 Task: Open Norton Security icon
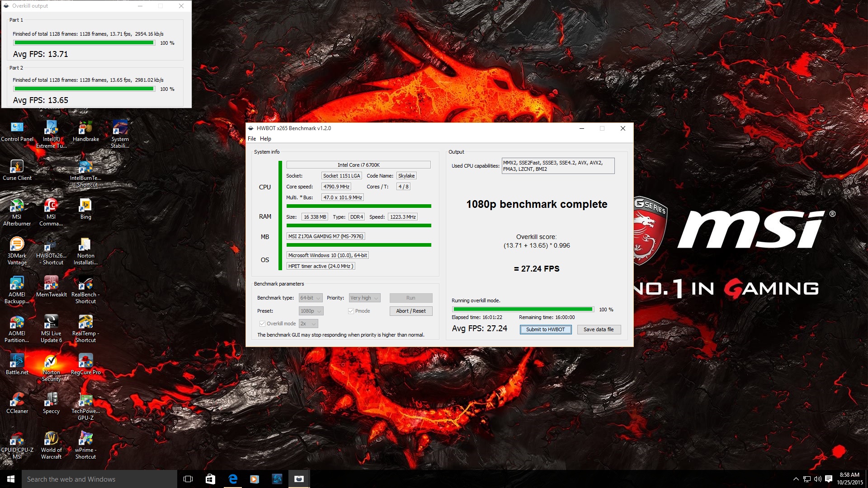51,367
